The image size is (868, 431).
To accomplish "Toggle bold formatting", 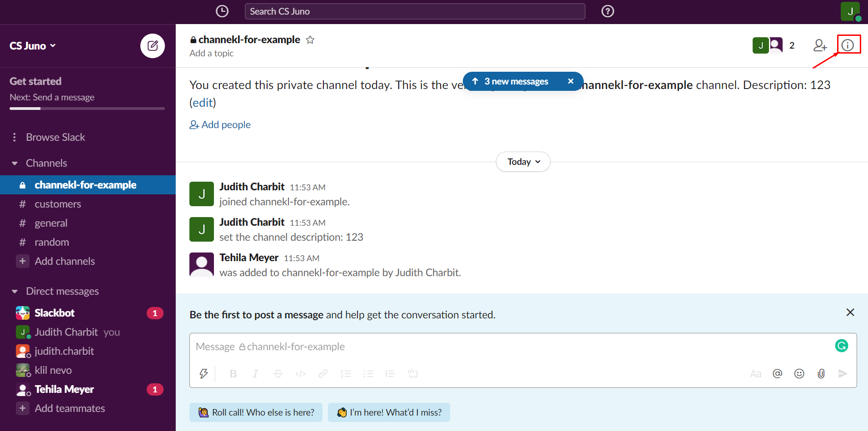I will coord(233,373).
